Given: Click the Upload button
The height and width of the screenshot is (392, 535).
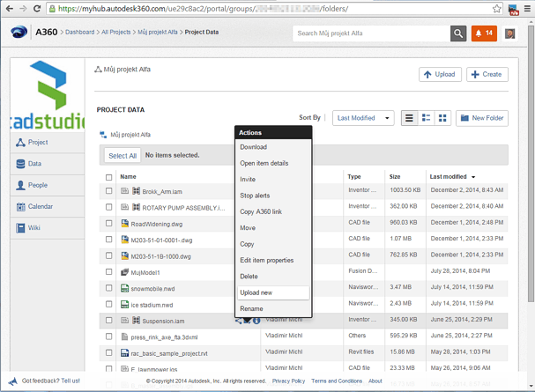Looking at the screenshot, I should (x=440, y=74).
